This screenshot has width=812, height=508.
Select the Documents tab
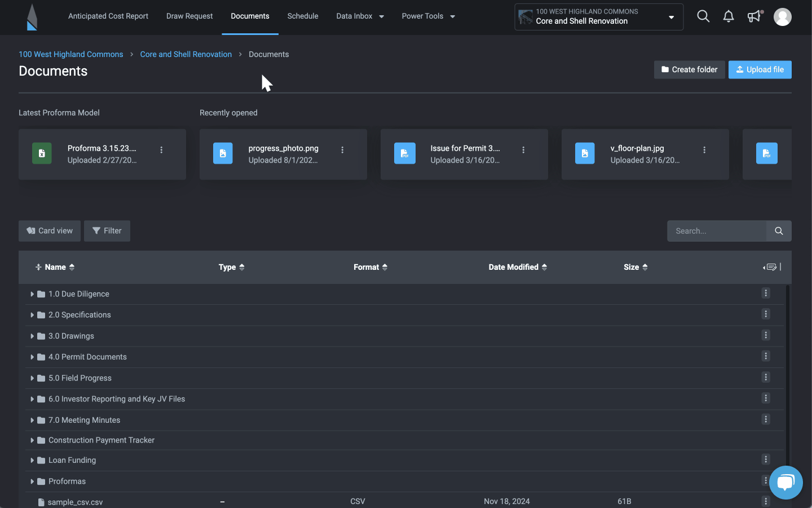click(x=250, y=16)
